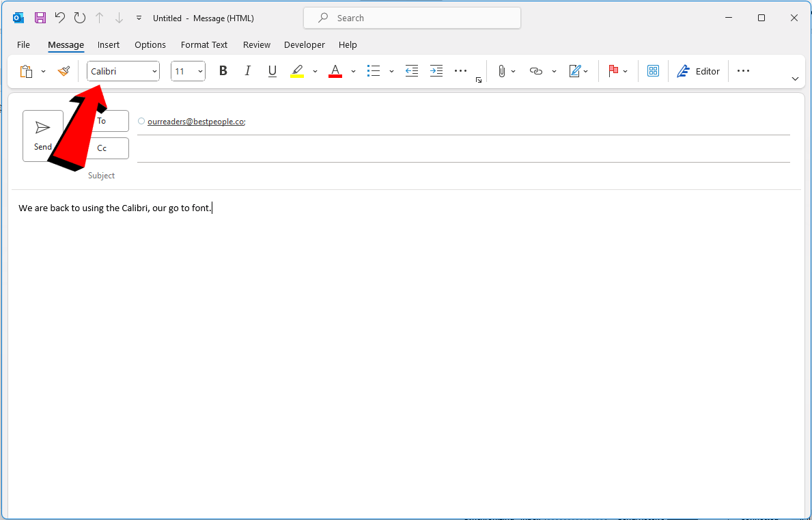Click the Attach File paperclip icon
The width and height of the screenshot is (812, 520).
502,70
